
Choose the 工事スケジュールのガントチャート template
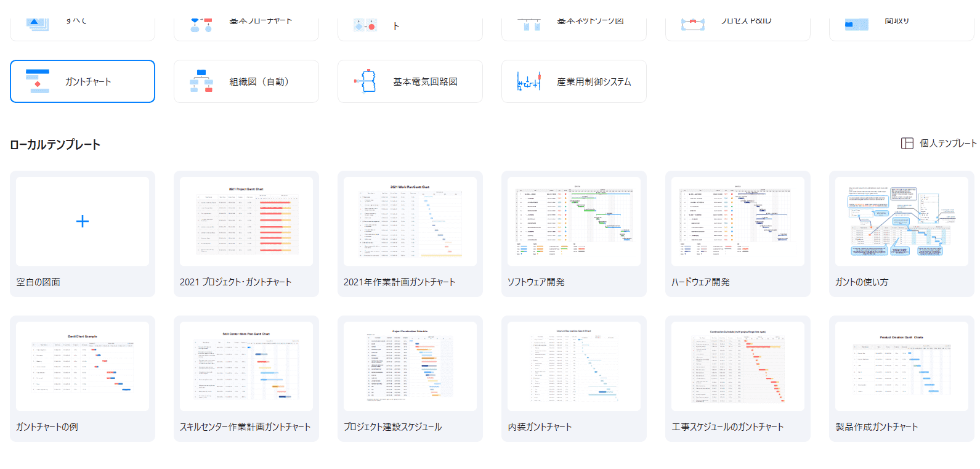(x=738, y=366)
